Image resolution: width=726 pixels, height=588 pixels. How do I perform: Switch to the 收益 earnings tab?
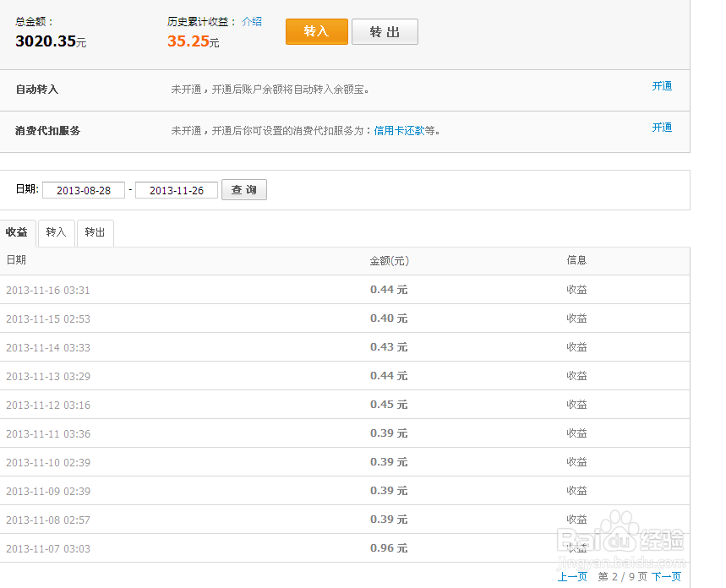click(18, 232)
